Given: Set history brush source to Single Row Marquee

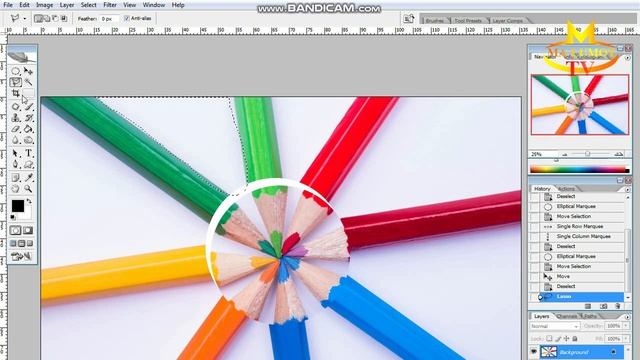Looking at the screenshot, I should pos(534,227).
